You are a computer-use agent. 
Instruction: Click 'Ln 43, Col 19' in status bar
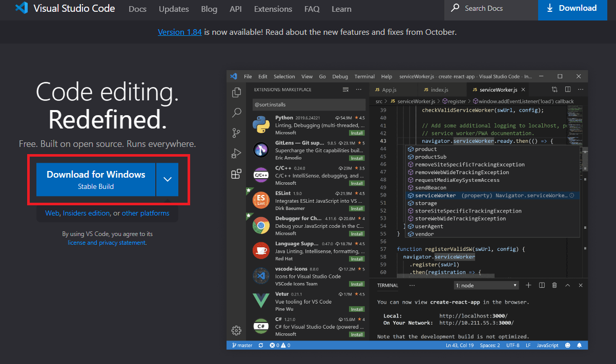tap(460, 346)
